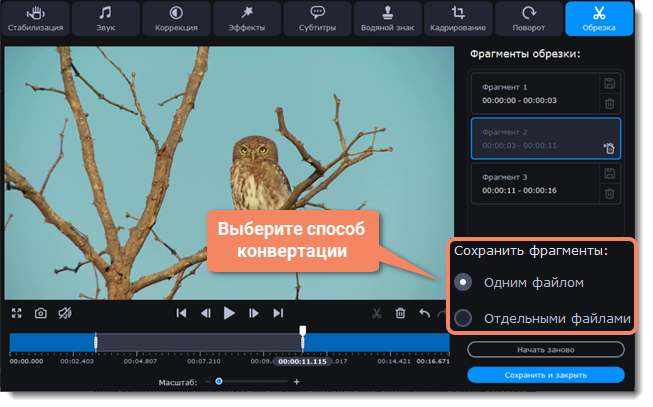653x407 pixels.
Task: Select the "Одним файлом" radio option
Action: pyautogui.click(x=463, y=282)
